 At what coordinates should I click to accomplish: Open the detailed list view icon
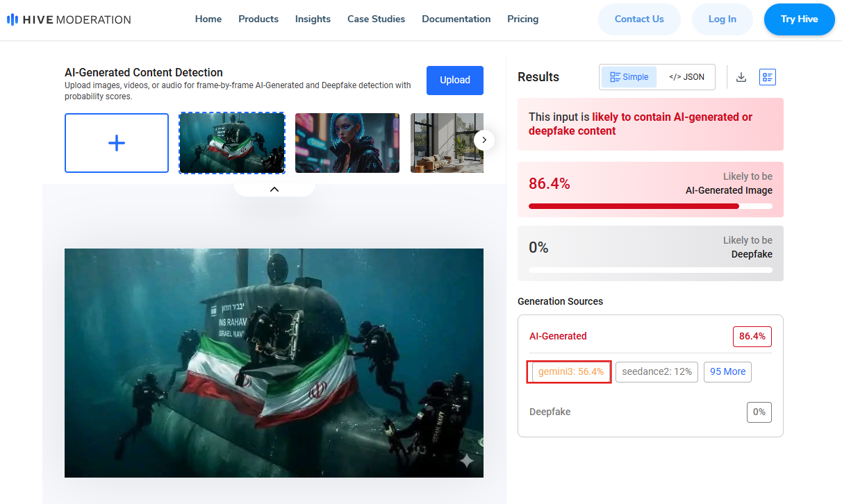(x=768, y=77)
